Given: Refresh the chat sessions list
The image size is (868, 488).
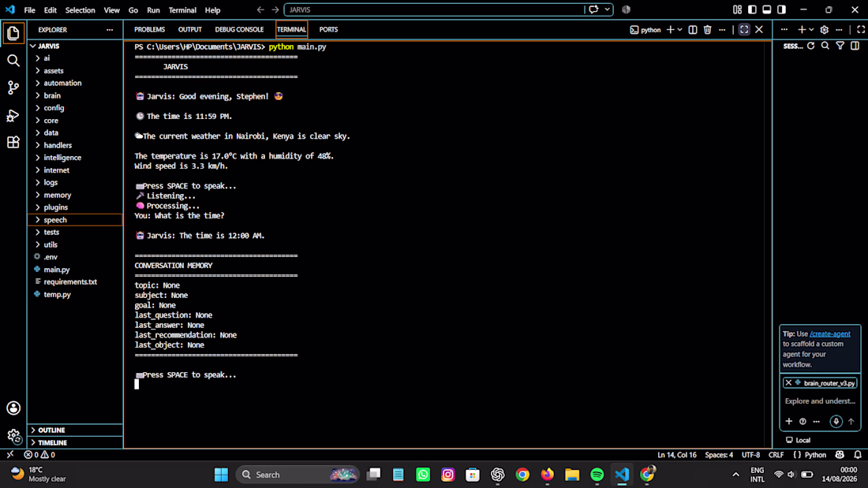Looking at the screenshot, I should click(x=811, y=46).
